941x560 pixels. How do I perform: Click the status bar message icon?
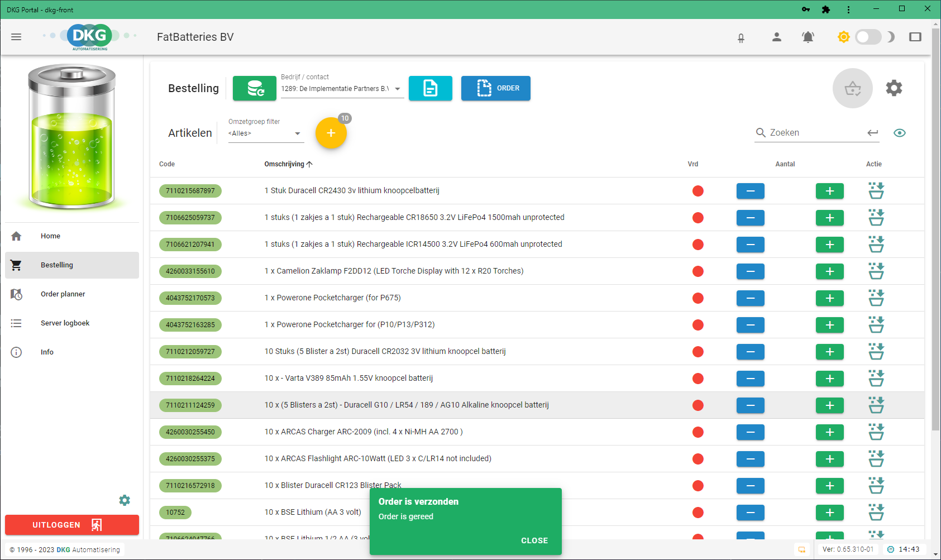(802, 549)
